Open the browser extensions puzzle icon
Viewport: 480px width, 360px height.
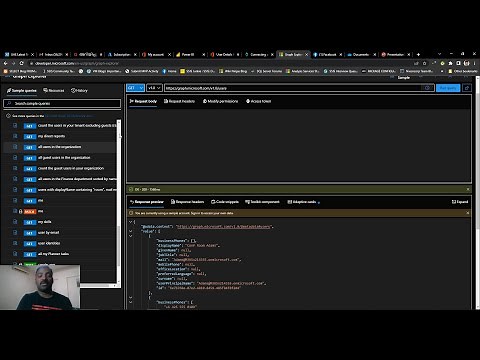click(450, 63)
